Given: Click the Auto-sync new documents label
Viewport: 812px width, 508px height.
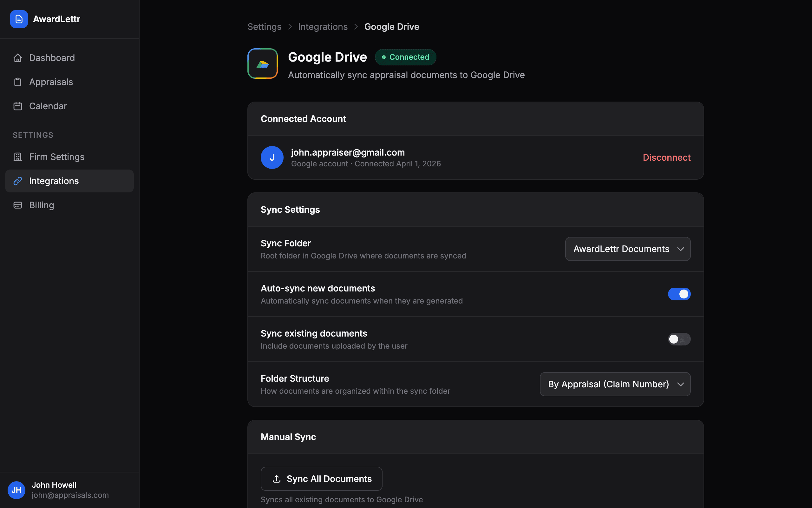Looking at the screenshot, I should click(x=318, y=288).
